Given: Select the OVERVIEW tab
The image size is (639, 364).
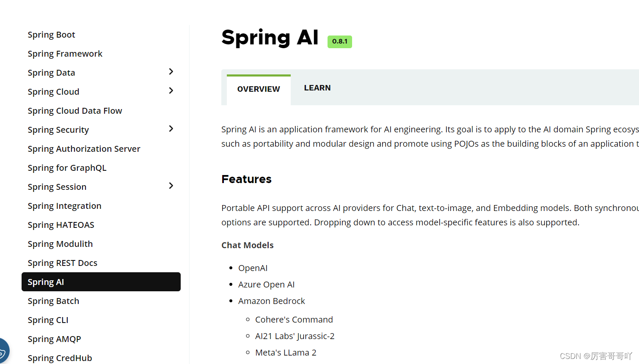Looking at the screenshot, I should click(x=259, y=89).
